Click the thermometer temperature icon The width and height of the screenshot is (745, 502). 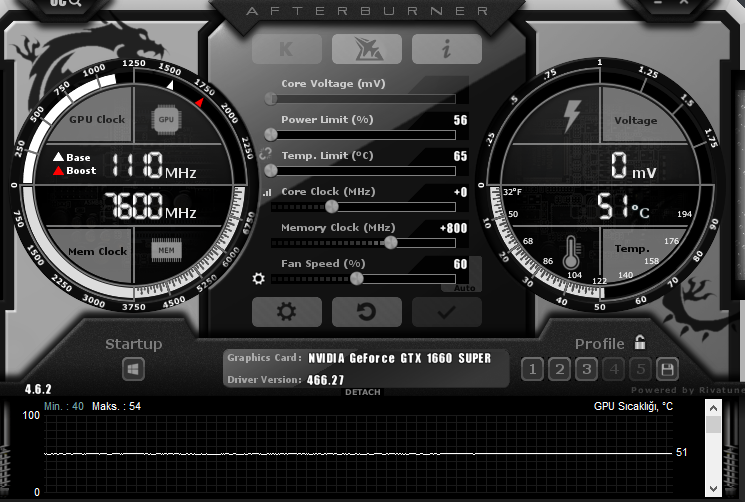tap(571, 252)
